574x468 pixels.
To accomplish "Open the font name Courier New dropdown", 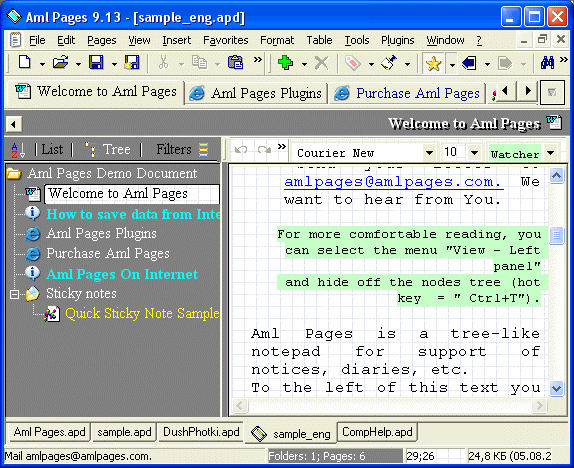I will (x=429, y=153).
